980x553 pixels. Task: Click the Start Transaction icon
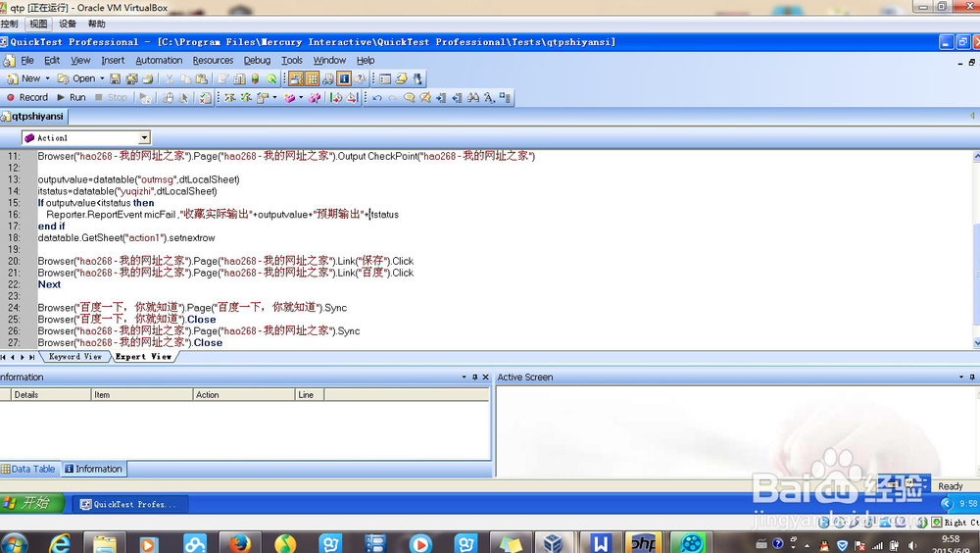coord(335,98)
